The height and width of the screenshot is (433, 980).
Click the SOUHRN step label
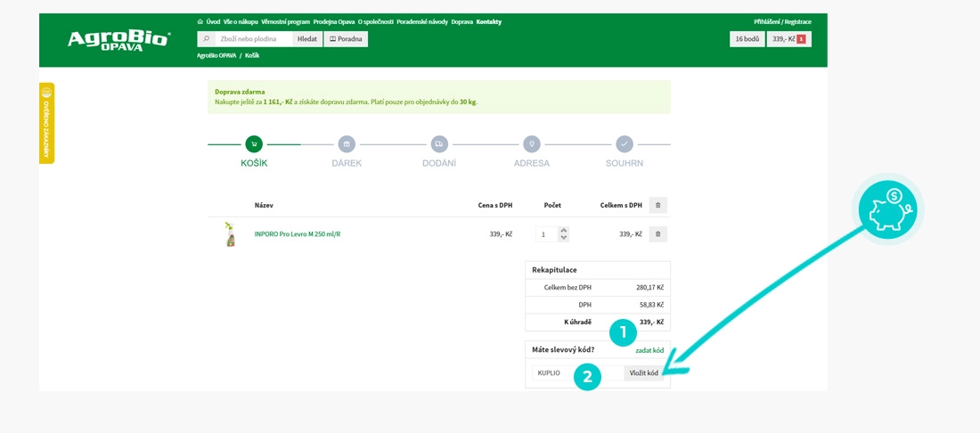click(x=625, y=164)
